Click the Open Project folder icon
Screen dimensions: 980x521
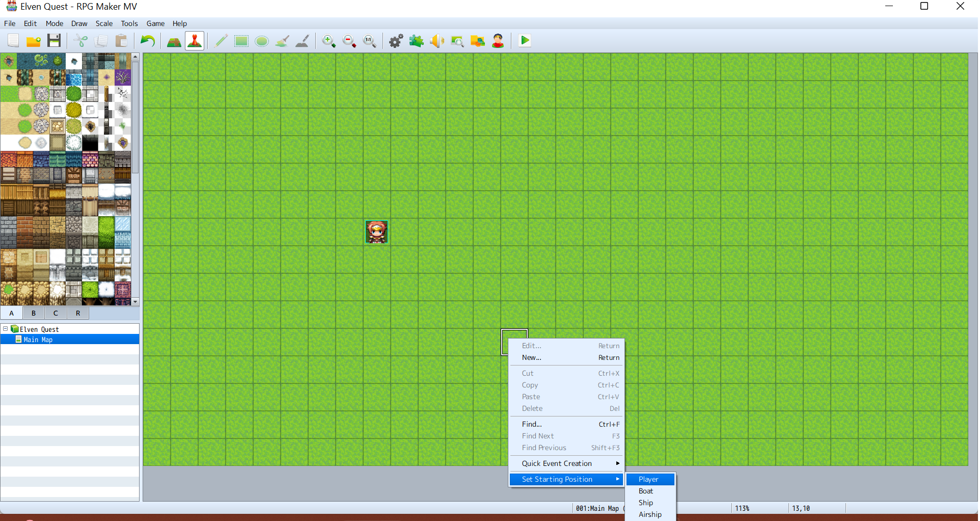coord(34,41)
